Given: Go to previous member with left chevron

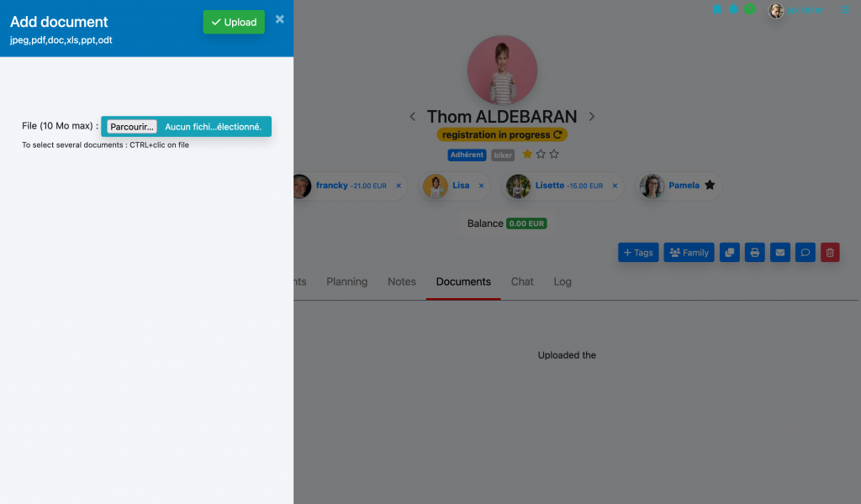Looking at the screenshot, I should (412, 117).
